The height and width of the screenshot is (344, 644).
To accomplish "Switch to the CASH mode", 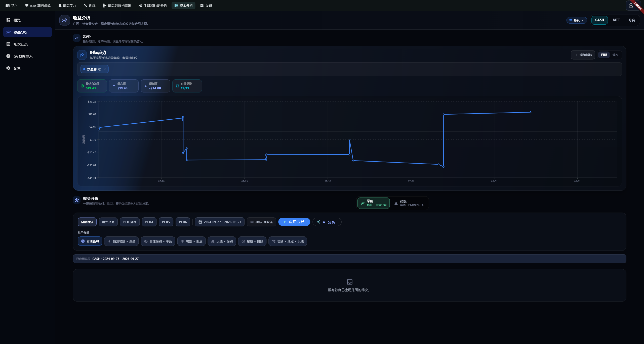I will 599,20.
